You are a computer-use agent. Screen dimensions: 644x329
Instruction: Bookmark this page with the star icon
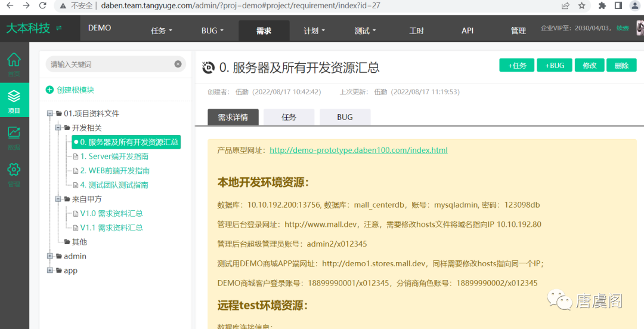(x=581, y=5)
